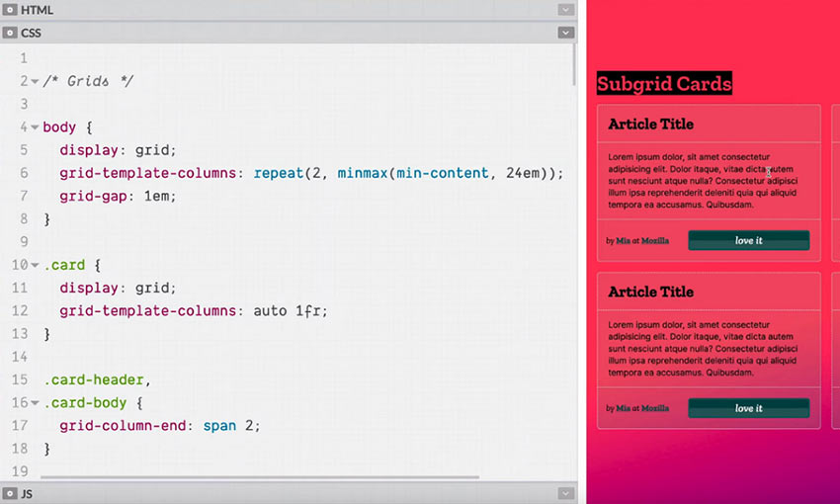Screen dimensions: 840x504
Task: Click the second card's Lorem ipsum paragraph
Action: click(703, 348)
